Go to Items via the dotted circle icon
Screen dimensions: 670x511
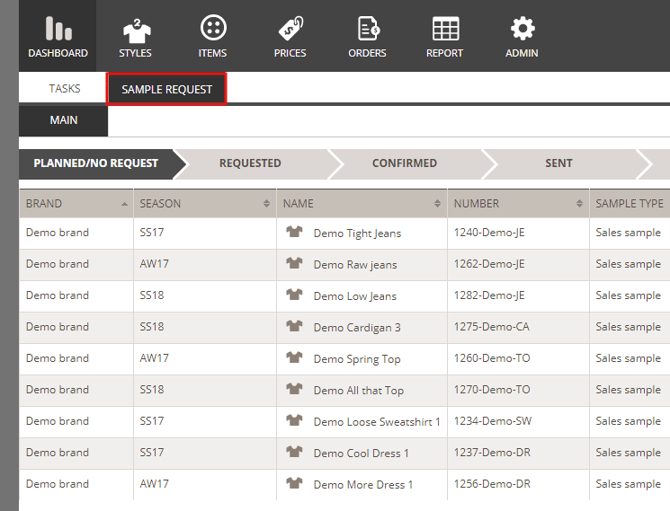click(x=212, y=29)
